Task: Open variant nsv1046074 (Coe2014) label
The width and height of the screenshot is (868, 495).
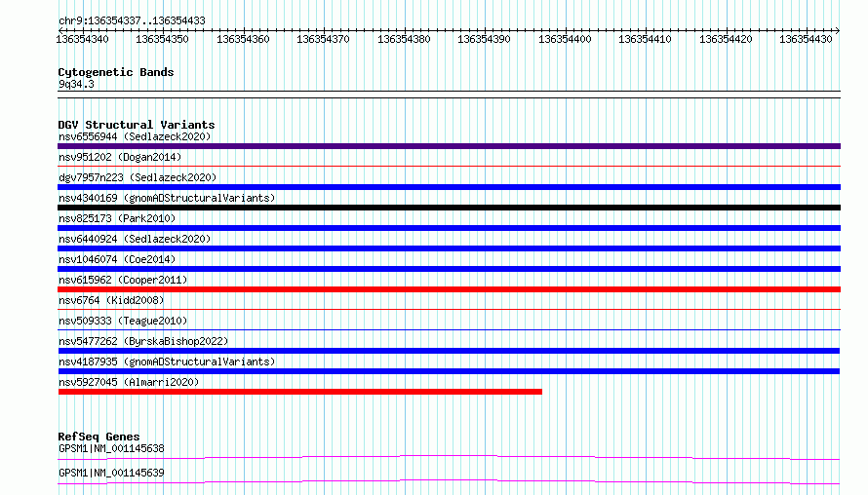Action: point(117,259)
